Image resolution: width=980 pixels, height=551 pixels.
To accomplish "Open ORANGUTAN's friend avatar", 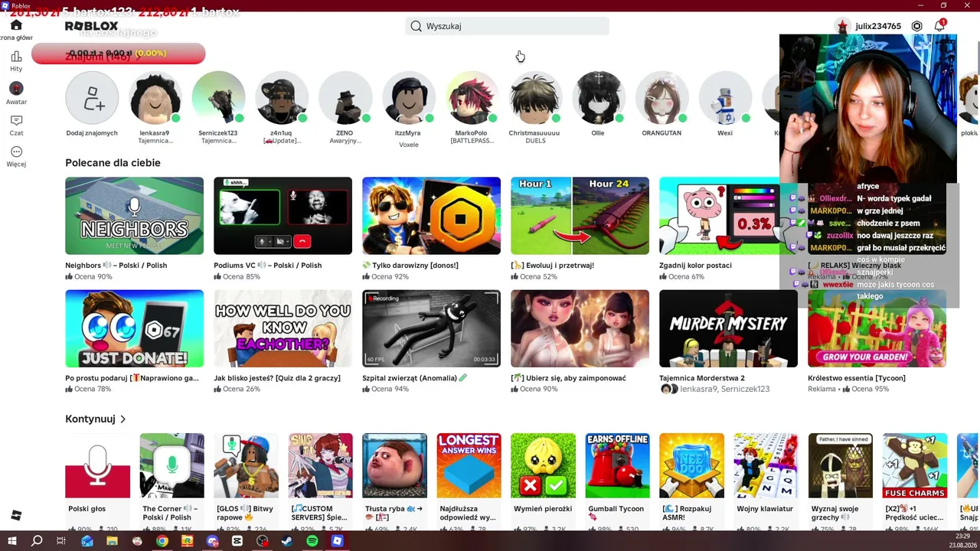I will (661, 98).
